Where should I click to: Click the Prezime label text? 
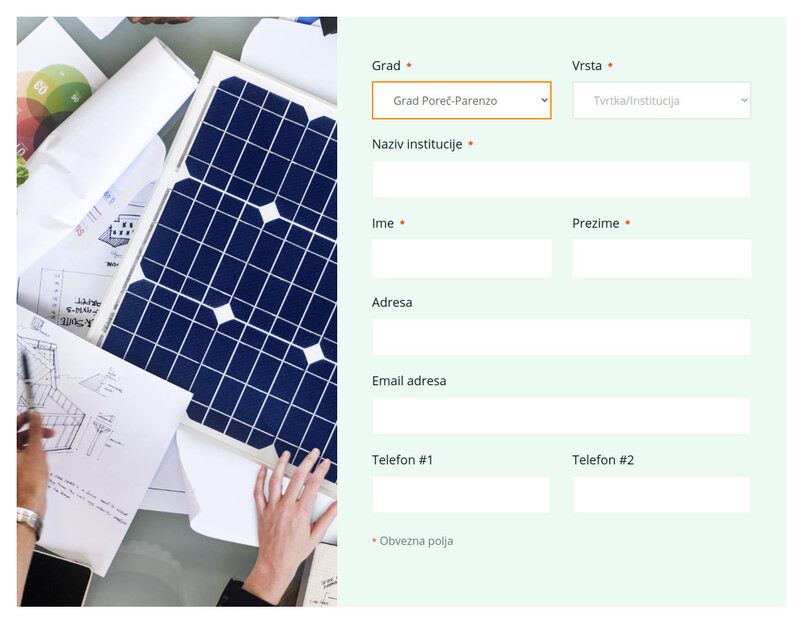[595, 223]
